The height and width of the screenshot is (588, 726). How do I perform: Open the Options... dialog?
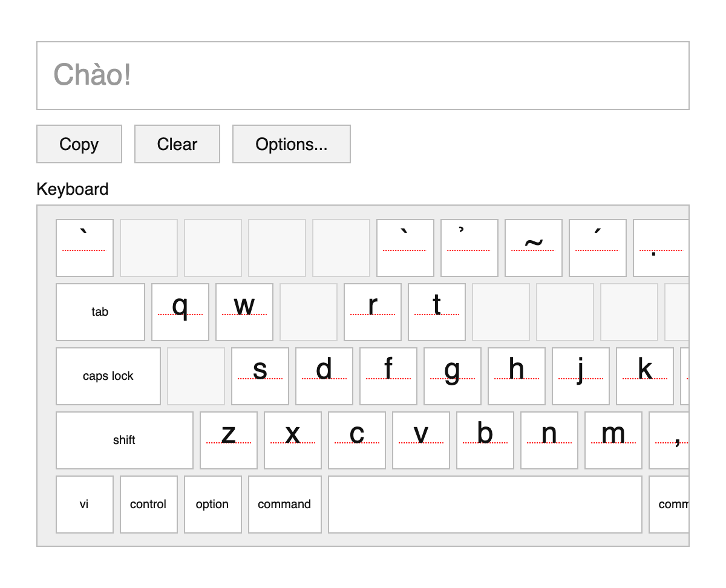291,144
